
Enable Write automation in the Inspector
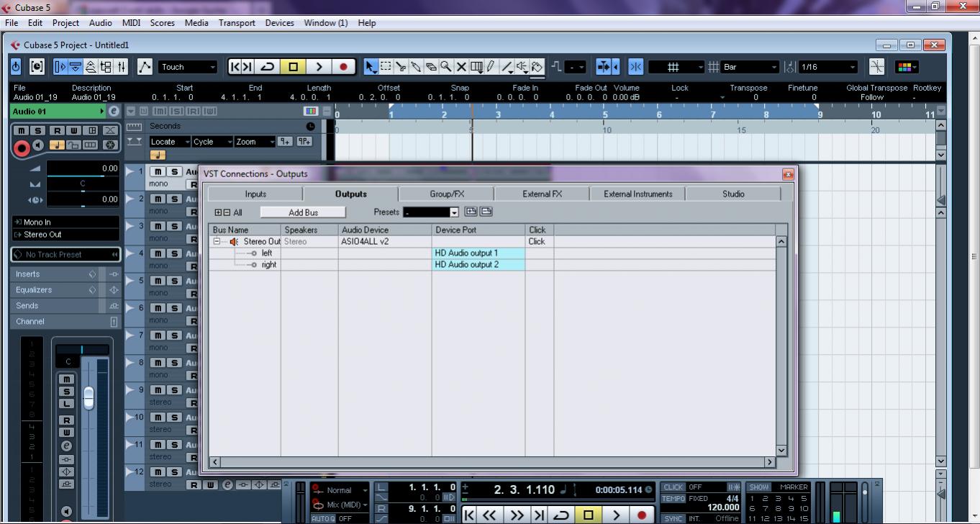click(x=73, y=130)
